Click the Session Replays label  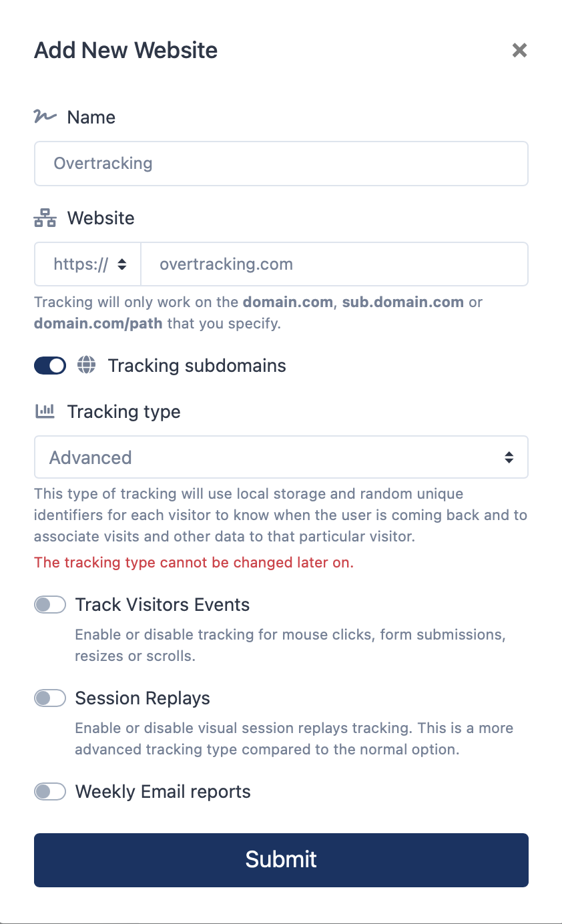(x=143, y=698)
